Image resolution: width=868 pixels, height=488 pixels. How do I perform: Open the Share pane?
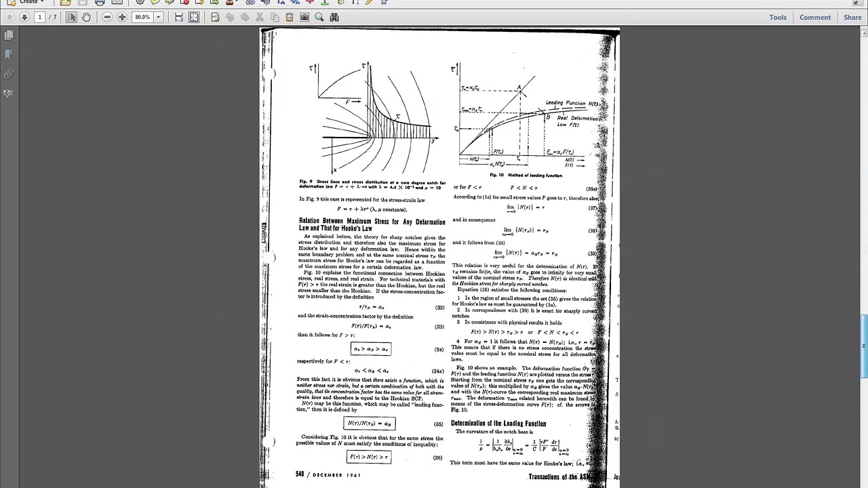pyautogui.click(x=852, y=17)
